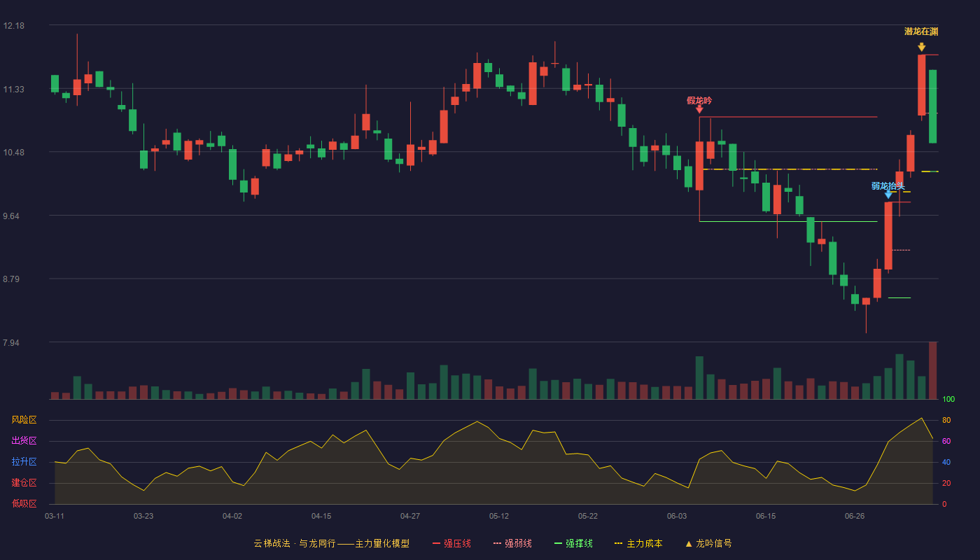Select the 出货区 zone label
980x560 pixels.
pyautogui.click(x=24, y=441)
